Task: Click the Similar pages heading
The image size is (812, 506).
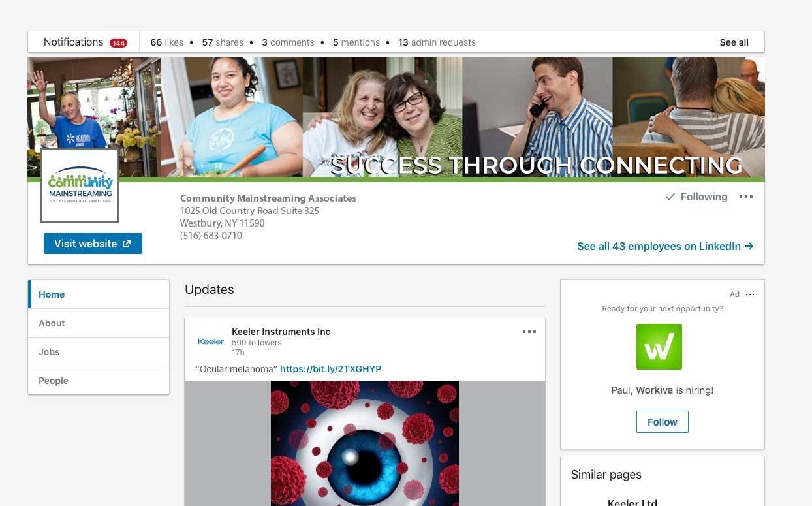Action: (x=606, y=475)
